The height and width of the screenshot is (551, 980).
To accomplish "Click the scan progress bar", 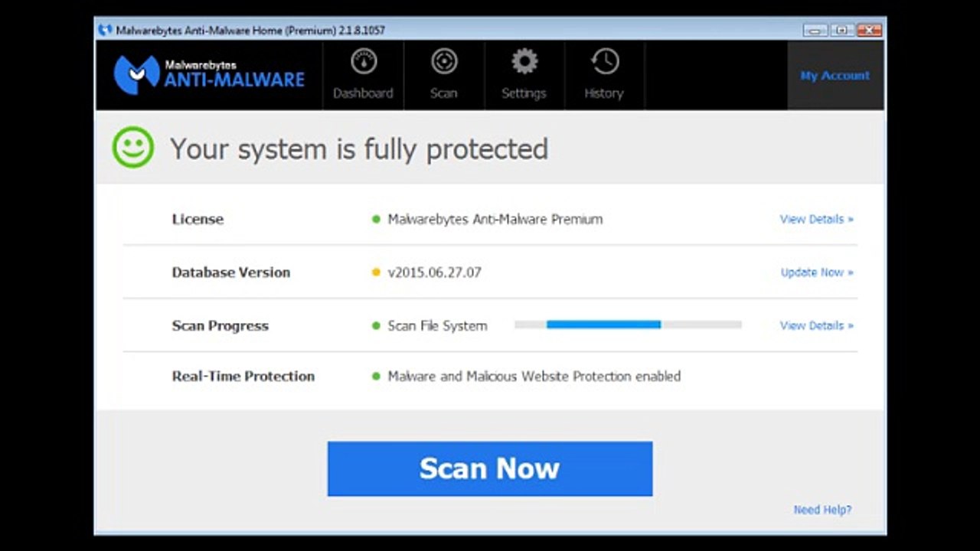I will 628,325.
